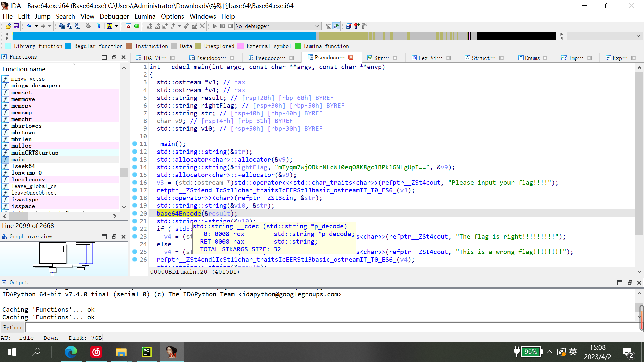Close the active Pseudocode tab
Screen dimensions: 644x362
(x=351, y=57)
